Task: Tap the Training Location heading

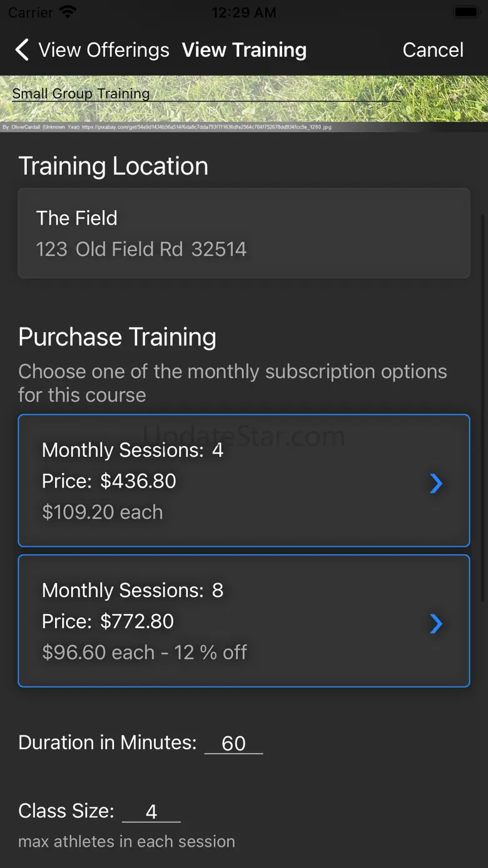Action: tap(113, 166)
